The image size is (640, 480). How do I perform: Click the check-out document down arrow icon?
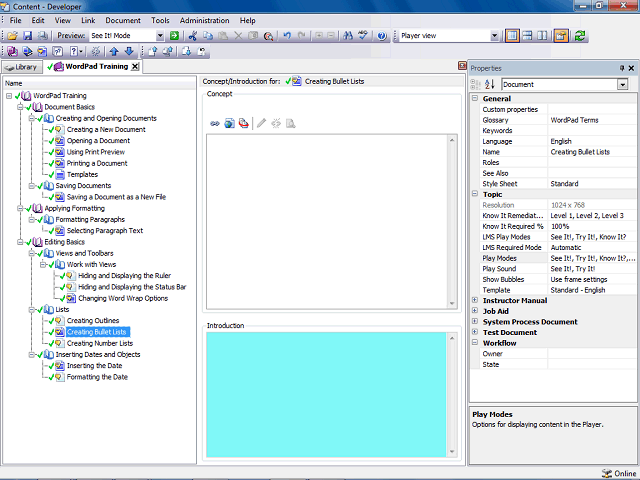click(187, 51)
